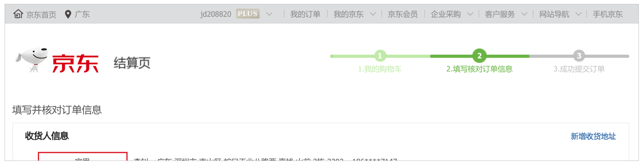Click the step 2 green circle marker

[479, 56]
